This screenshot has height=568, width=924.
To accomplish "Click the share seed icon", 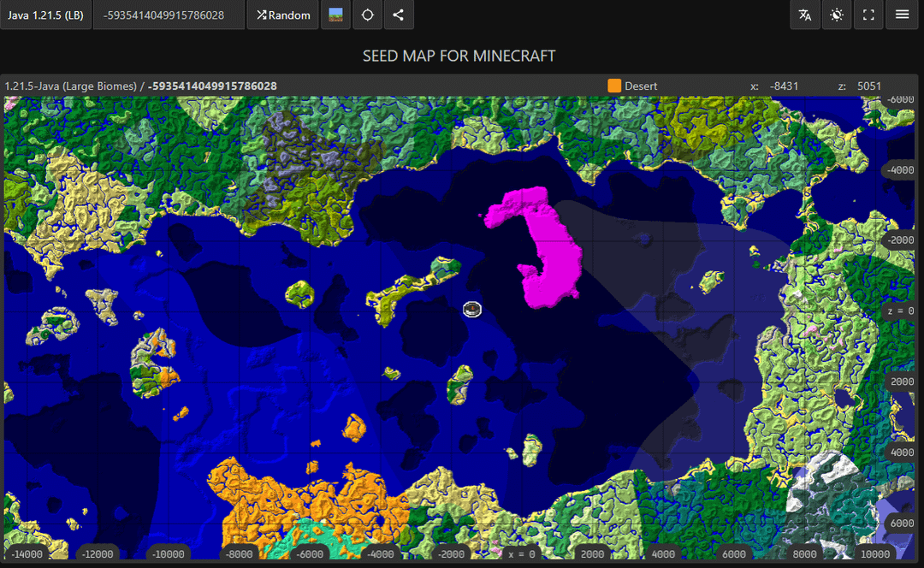I will coord(398,15).
